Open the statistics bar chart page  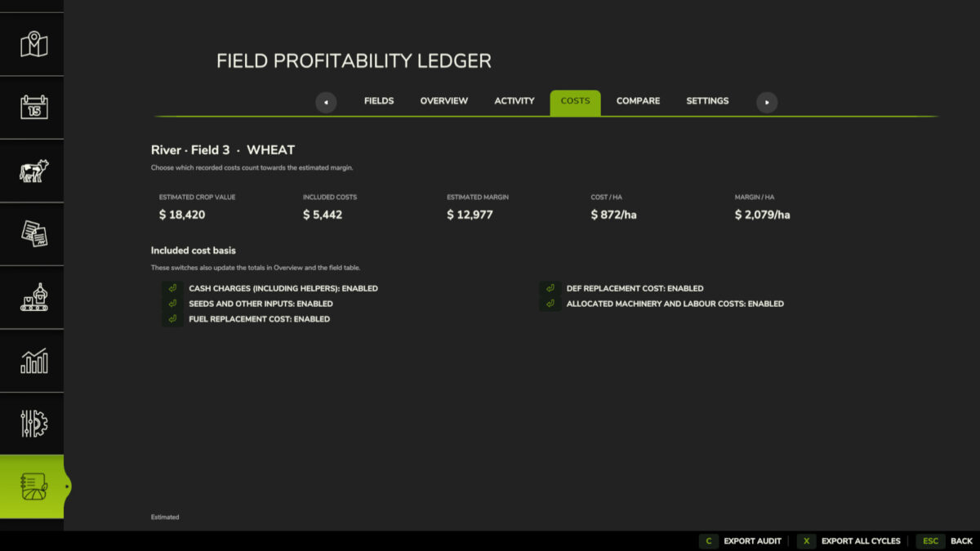pyautogui.click(x=33, y=360)
